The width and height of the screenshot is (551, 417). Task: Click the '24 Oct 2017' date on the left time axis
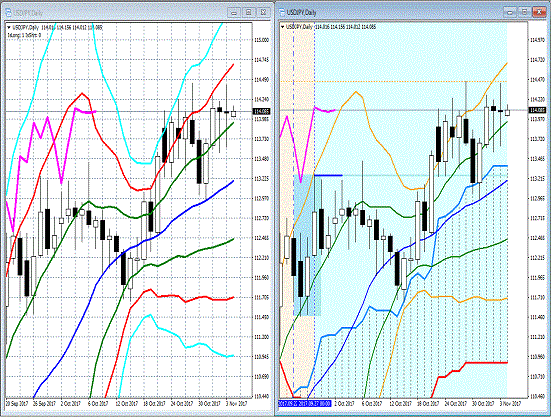pos(181,404)
